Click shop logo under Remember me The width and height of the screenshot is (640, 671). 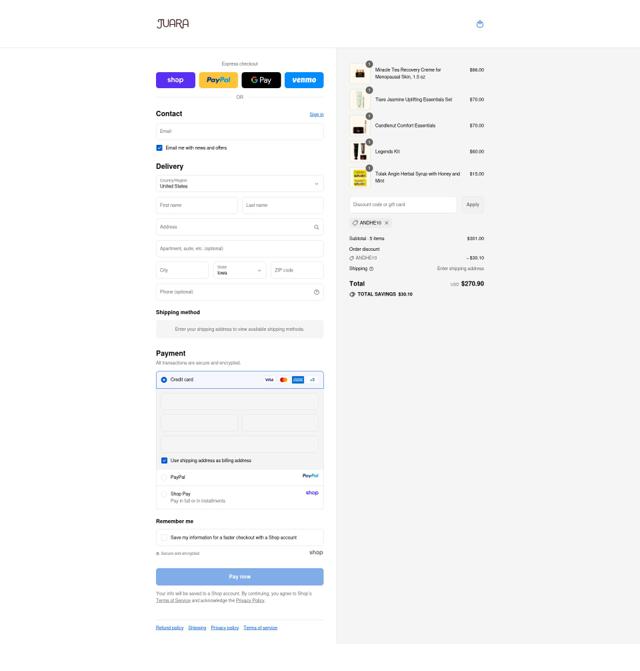pyautogui.click(x=316, y=552)
